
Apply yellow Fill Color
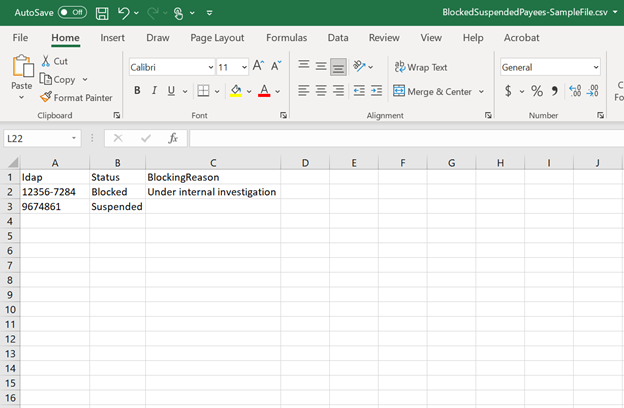236,91
